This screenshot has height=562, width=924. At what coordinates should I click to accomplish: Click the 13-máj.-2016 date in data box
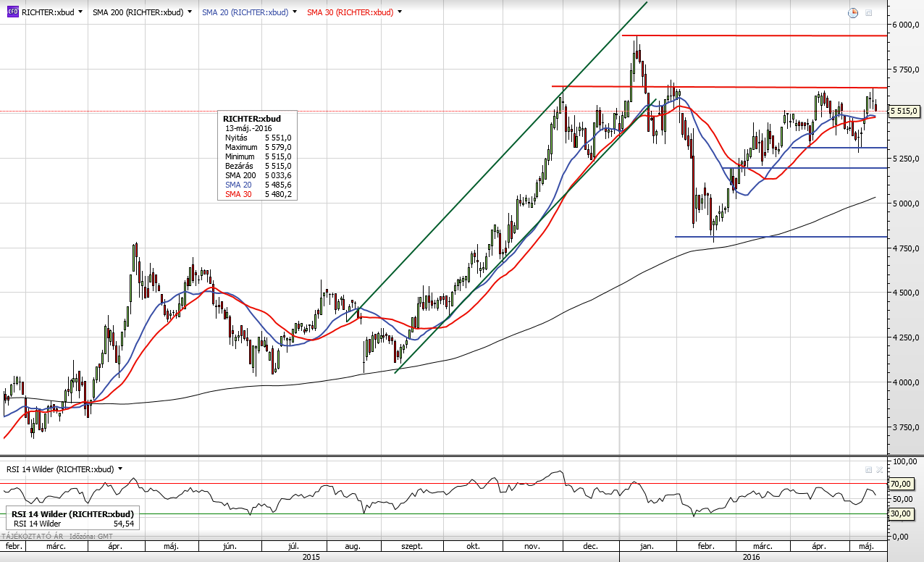[248, 128]
